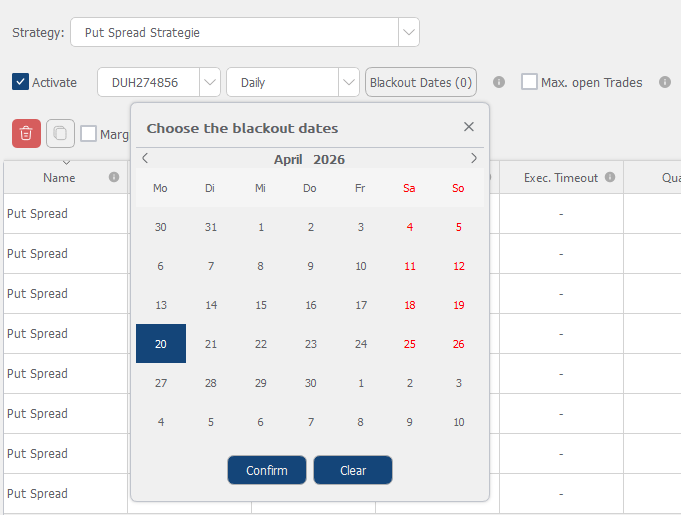Select April 15 in the calendar

point(261,305)
